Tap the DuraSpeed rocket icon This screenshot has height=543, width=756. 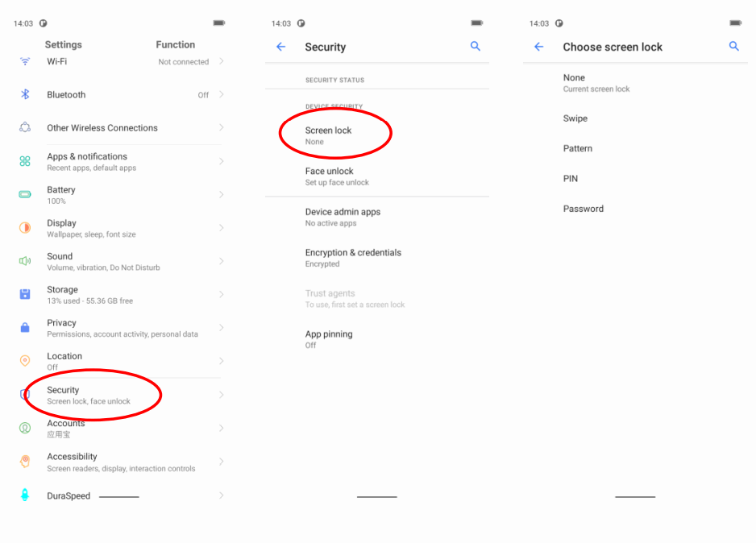click(25, 495)
